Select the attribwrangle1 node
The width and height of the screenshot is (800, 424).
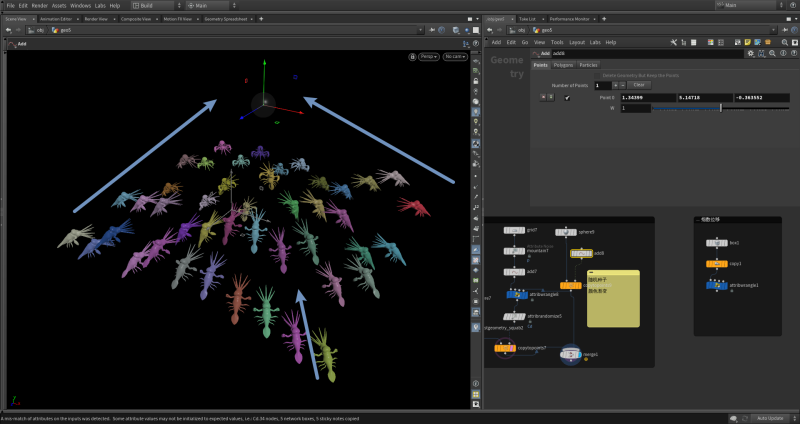point(717,285)
